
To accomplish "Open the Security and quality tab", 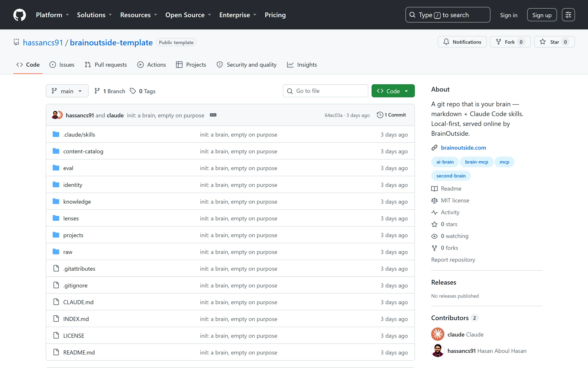I will click(246, 65).
